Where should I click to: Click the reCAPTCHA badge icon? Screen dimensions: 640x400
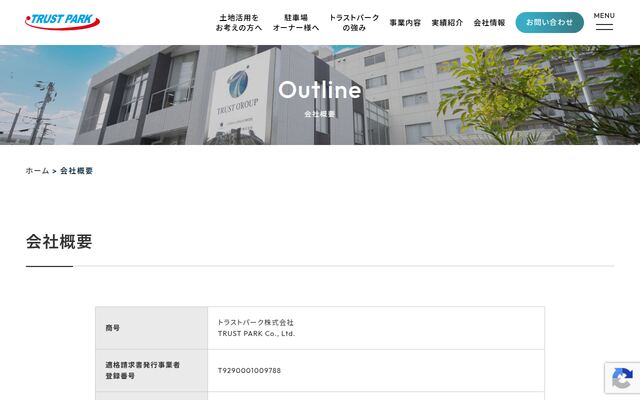(622, 378)
